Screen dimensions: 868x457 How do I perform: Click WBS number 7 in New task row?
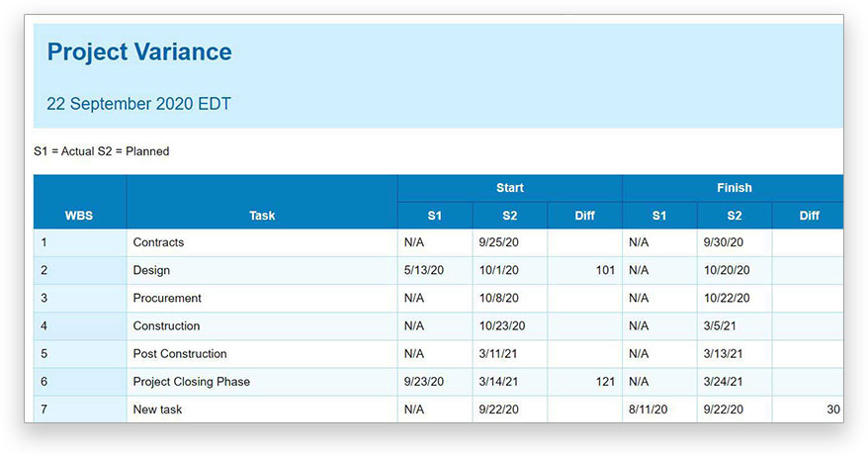(43, 410)
